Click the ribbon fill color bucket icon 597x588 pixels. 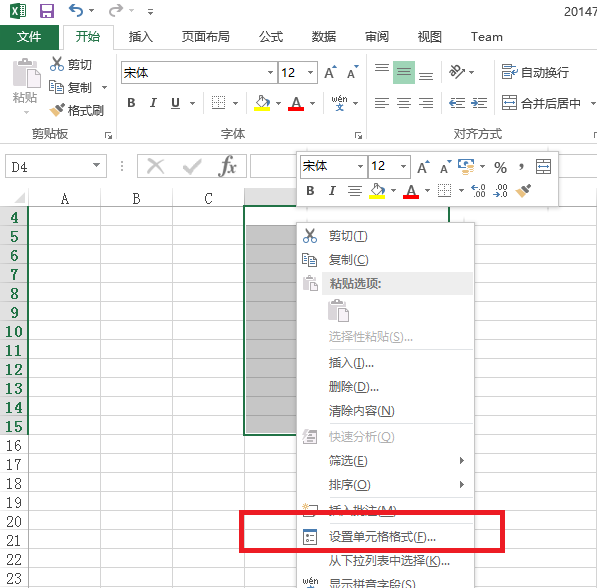[262, 103]
